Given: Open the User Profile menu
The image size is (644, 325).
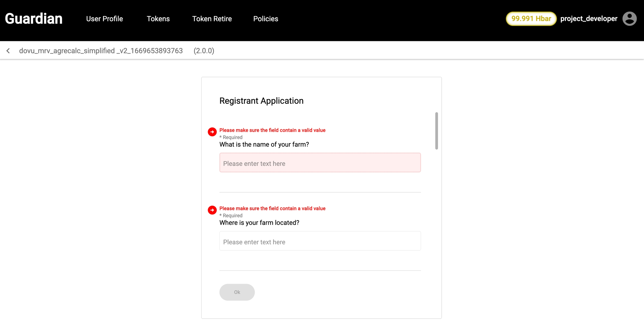Looking at the screenshot, I should (x=104, y=19).
